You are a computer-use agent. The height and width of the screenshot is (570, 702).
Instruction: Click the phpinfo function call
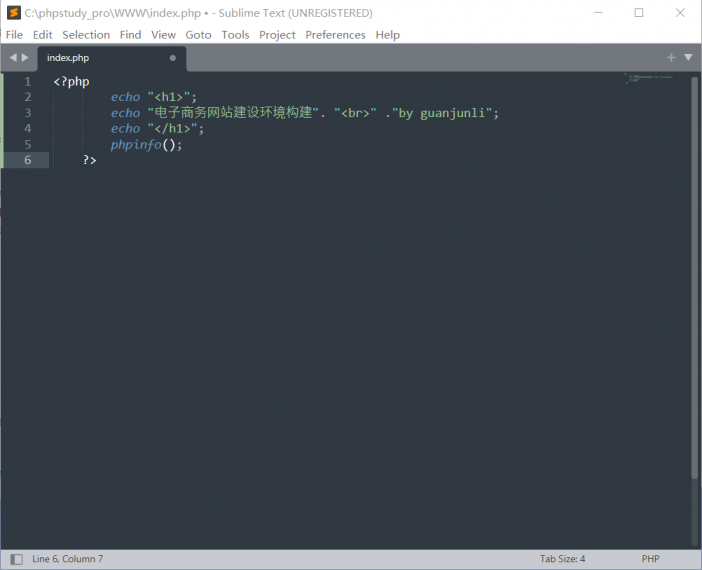(136, 145)
